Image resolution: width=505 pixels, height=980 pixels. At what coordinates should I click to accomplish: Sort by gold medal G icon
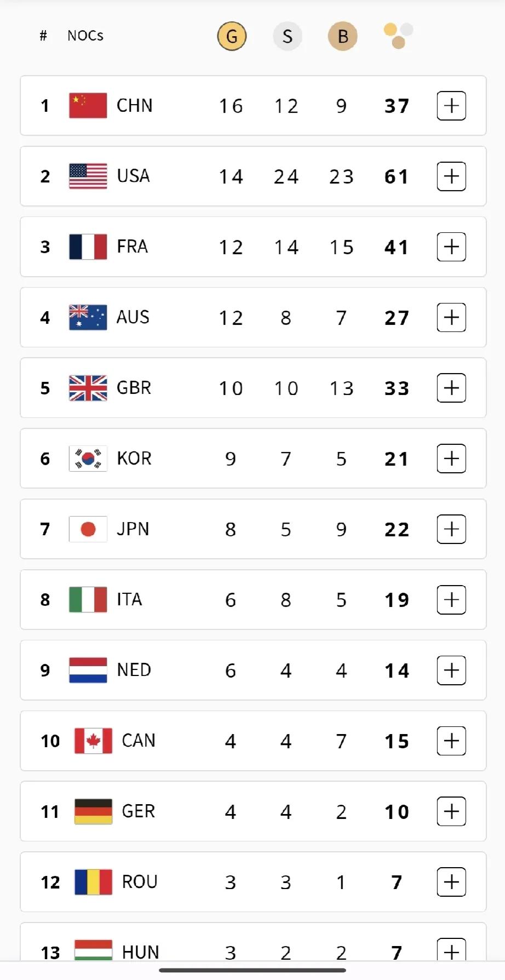(232, 36)
